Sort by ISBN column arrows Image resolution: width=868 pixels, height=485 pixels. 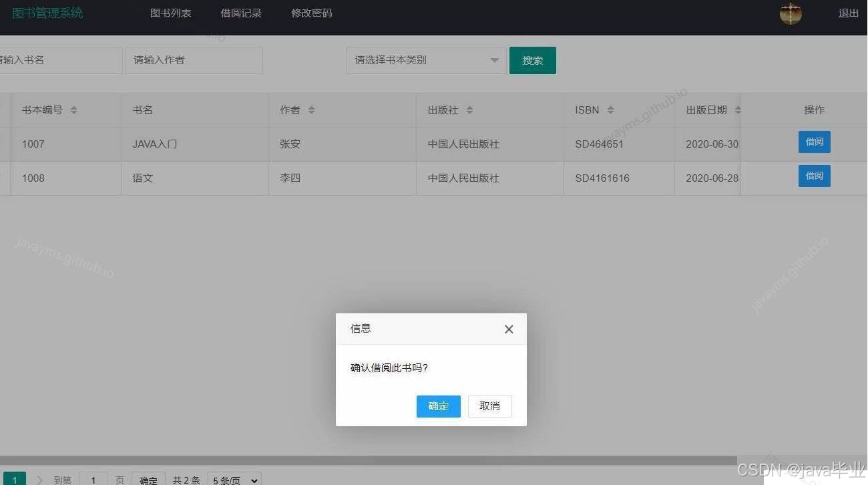[610, 110]
